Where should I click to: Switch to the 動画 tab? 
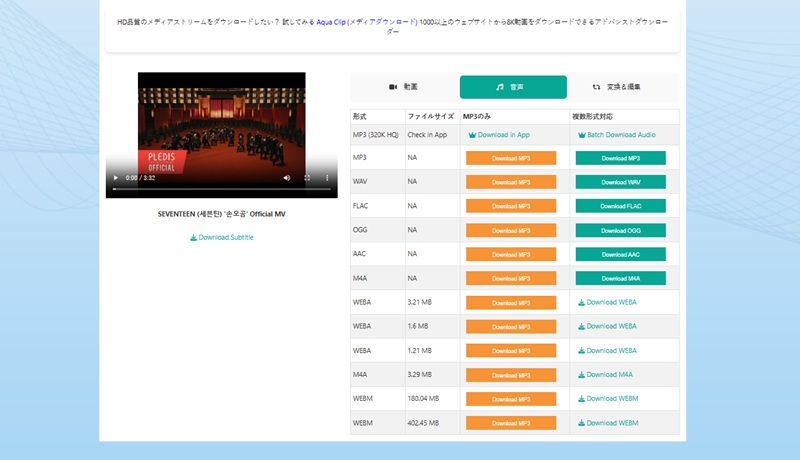point(403,87)
